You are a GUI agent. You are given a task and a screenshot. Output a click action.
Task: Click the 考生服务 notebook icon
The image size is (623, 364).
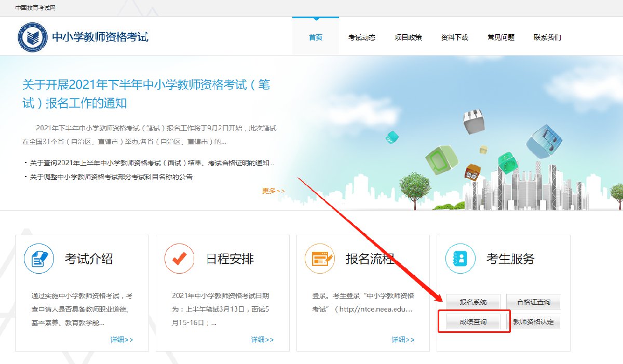click(x=460, y=259)
